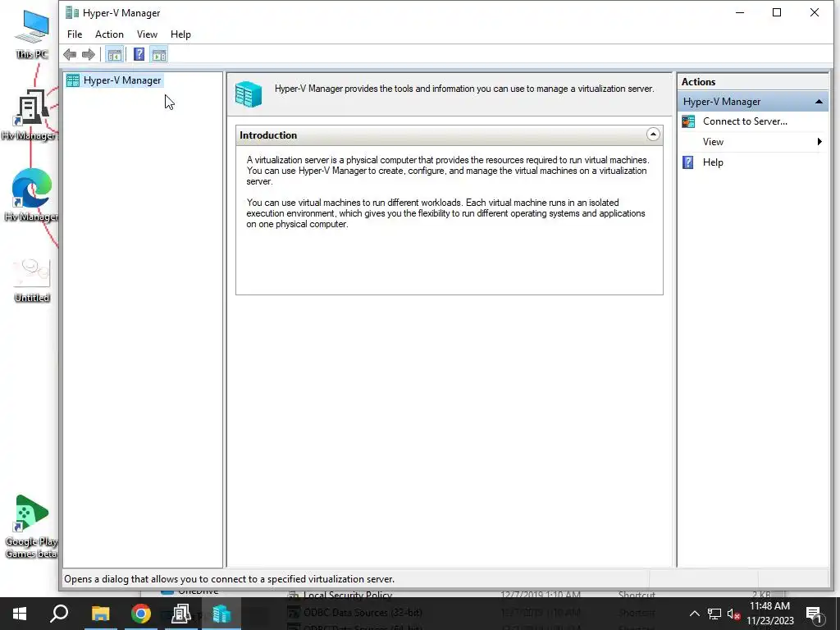This screenshot has height=630, width=840.
Task: Open Google Chrome from taskbar
Action: (x=141, y=614)
